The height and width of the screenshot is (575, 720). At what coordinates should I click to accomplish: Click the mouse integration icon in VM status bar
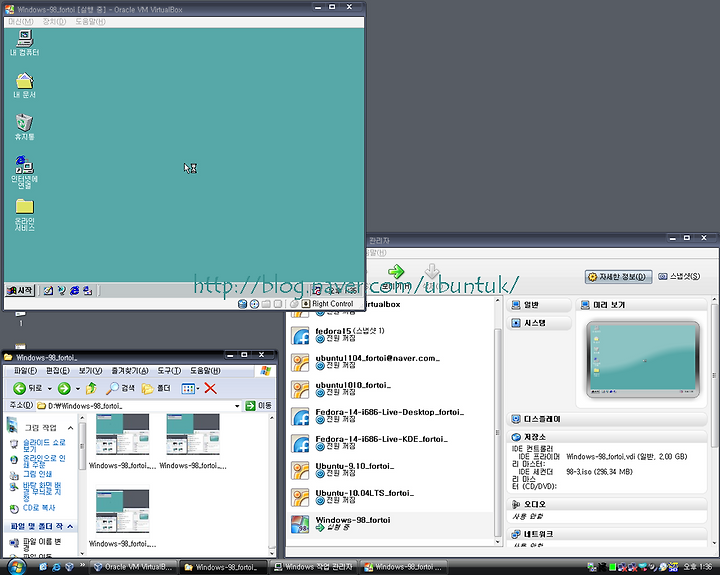294,304
